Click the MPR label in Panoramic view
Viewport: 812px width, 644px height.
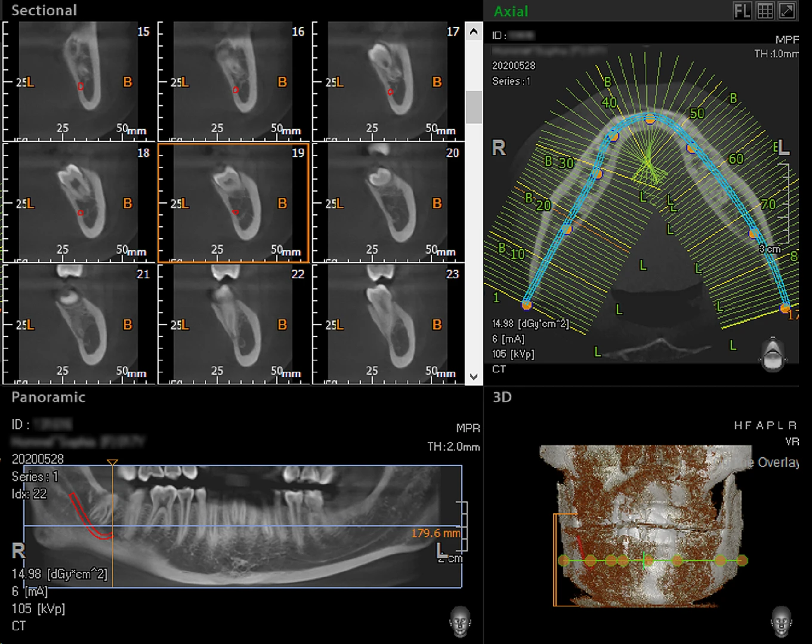pos(468,428)
